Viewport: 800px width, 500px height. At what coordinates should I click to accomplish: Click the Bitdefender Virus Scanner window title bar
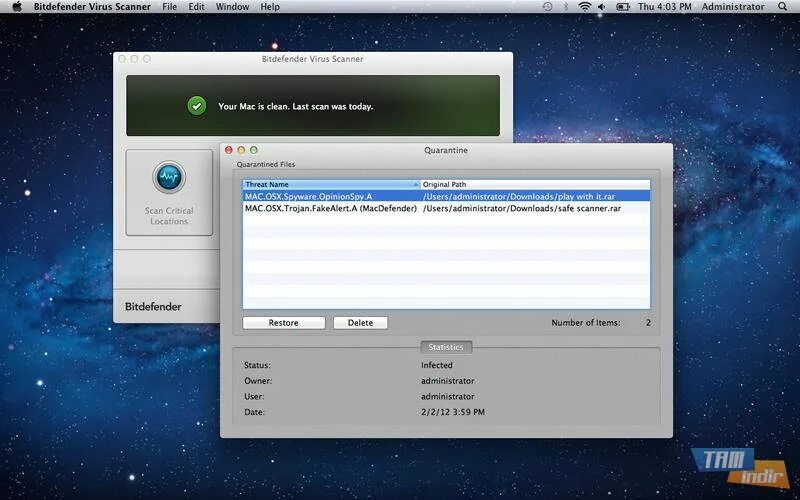pos(312,59)
